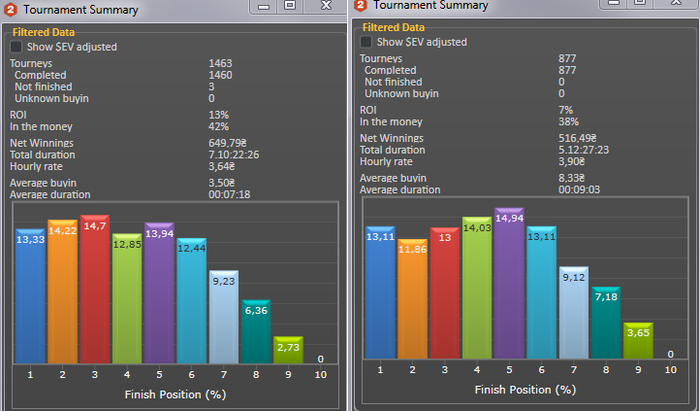Screen dimensions: 700x411
Task: Select Net Winnings value 516,49
Action: click(x=577, y=138)
